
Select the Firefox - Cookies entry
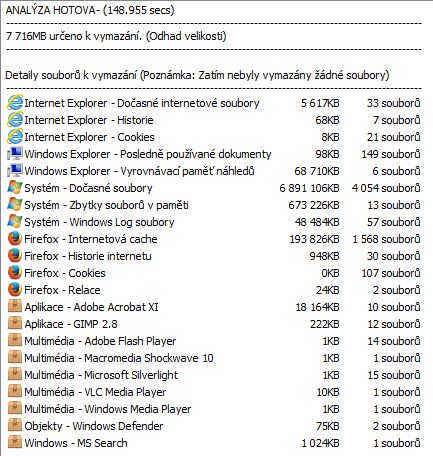[214, 273]
